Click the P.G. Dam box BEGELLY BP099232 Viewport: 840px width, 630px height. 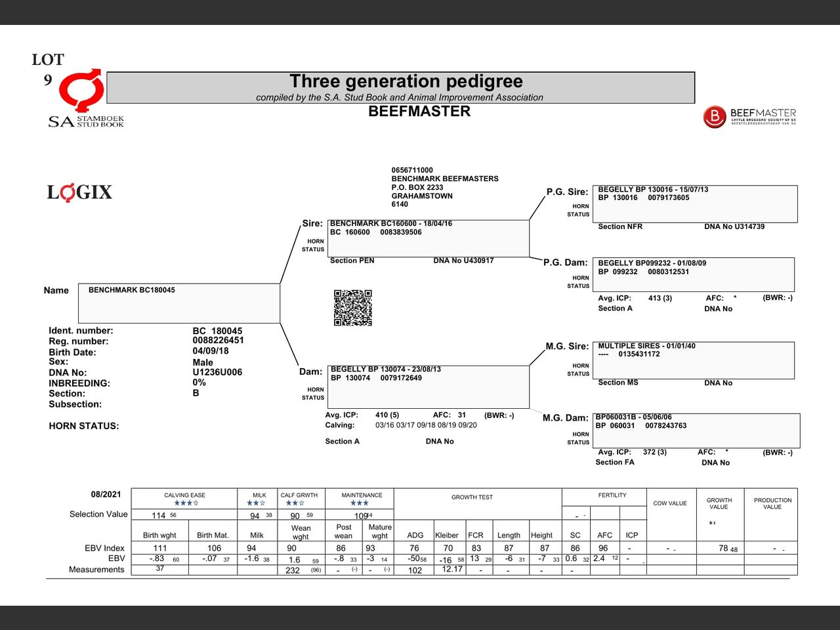[693, 274]
